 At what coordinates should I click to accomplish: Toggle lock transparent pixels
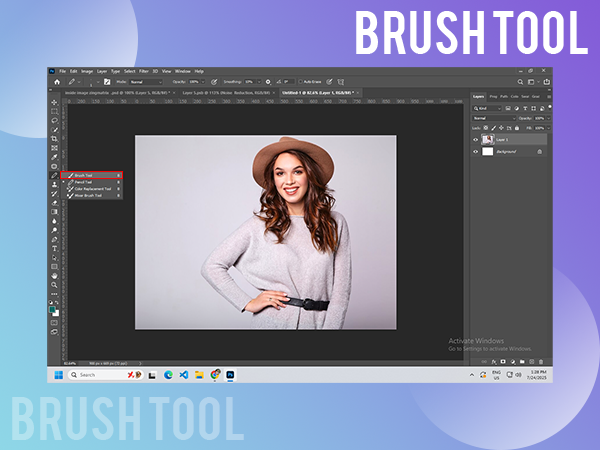486,128
